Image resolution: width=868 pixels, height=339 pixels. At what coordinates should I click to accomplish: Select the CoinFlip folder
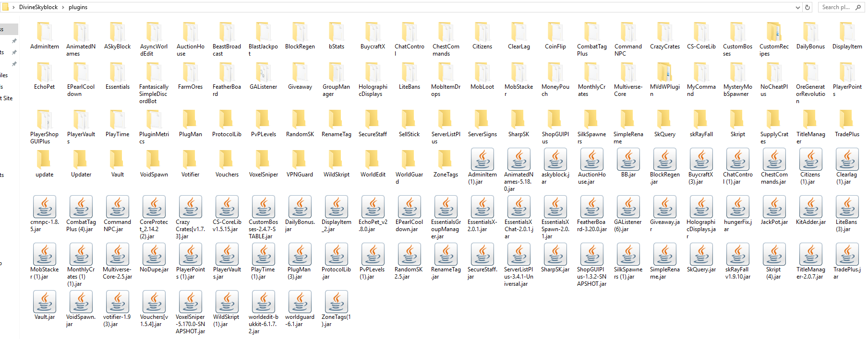(555, 35)
